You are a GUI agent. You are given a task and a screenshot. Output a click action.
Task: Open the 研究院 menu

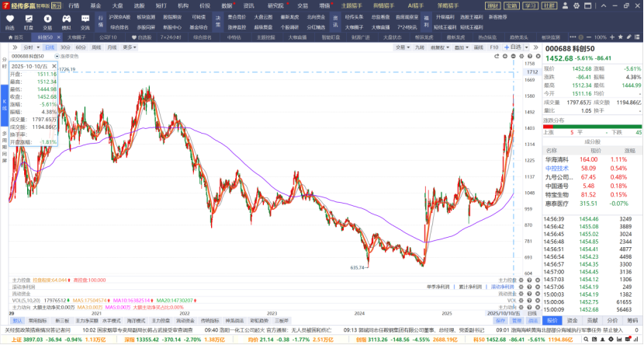coord(275,5)
